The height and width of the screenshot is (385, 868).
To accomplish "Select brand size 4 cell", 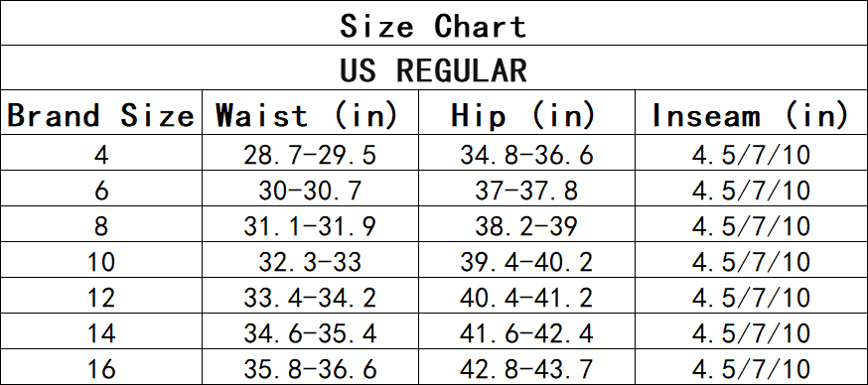I will pos(101,155).
